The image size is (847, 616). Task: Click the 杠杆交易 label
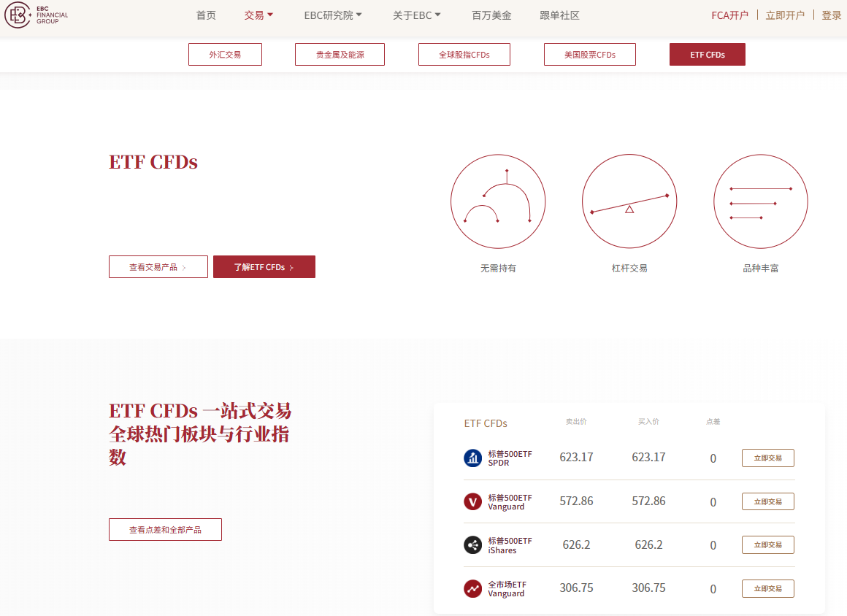coord(629,269)
